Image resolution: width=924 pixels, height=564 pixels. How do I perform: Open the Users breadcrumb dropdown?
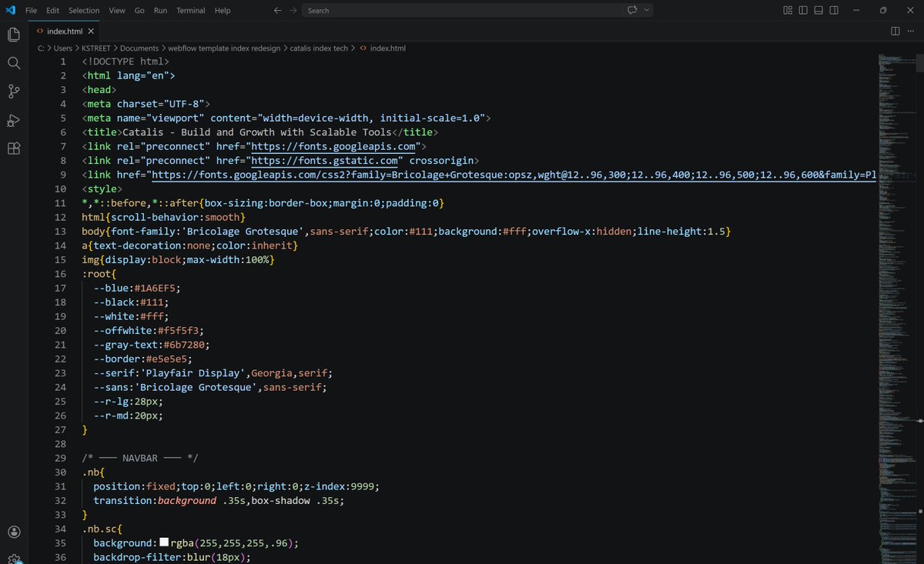pos(63,48)
